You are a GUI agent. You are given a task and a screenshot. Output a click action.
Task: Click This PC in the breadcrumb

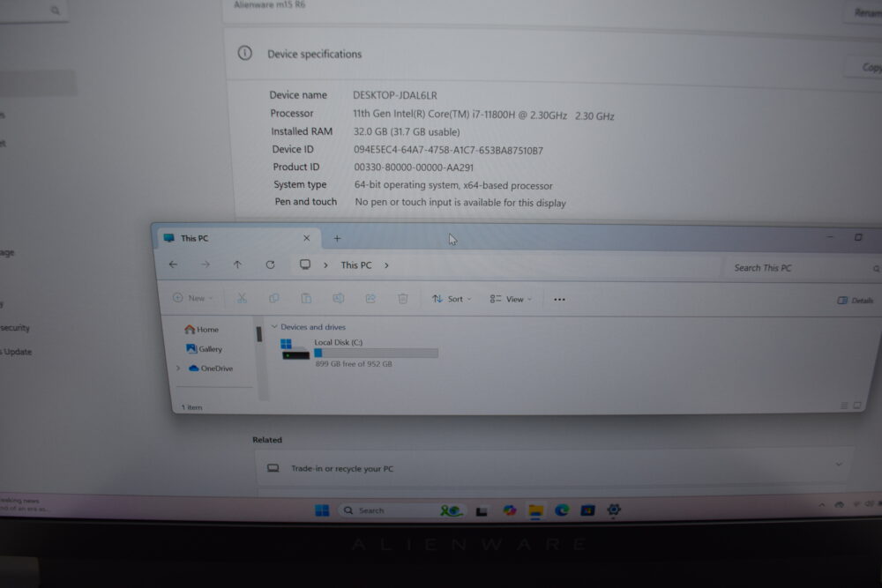pos(356,264)
